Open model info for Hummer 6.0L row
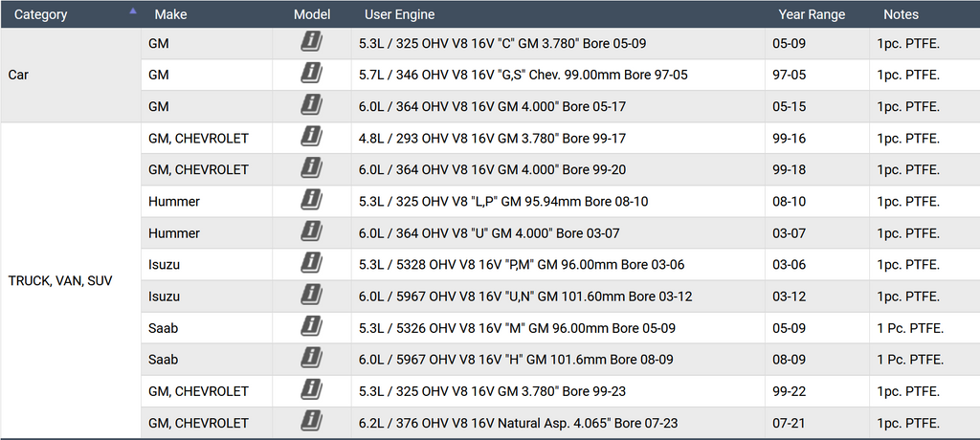The height and width of the screenshot is (440, 980). point(311,232)
